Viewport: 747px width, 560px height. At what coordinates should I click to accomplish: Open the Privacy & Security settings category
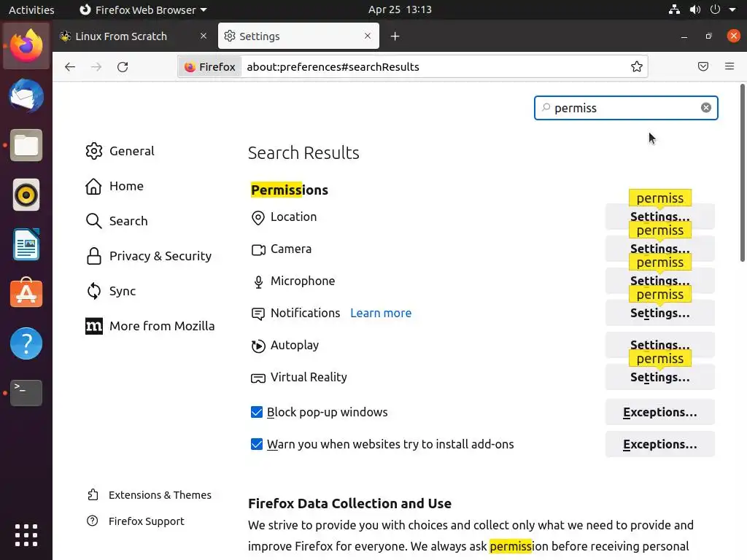[160, 256]
